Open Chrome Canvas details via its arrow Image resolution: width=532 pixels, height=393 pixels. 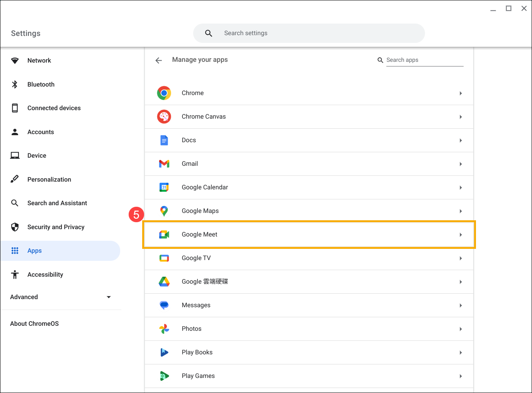pyautogui.click(x=461, y=117)
